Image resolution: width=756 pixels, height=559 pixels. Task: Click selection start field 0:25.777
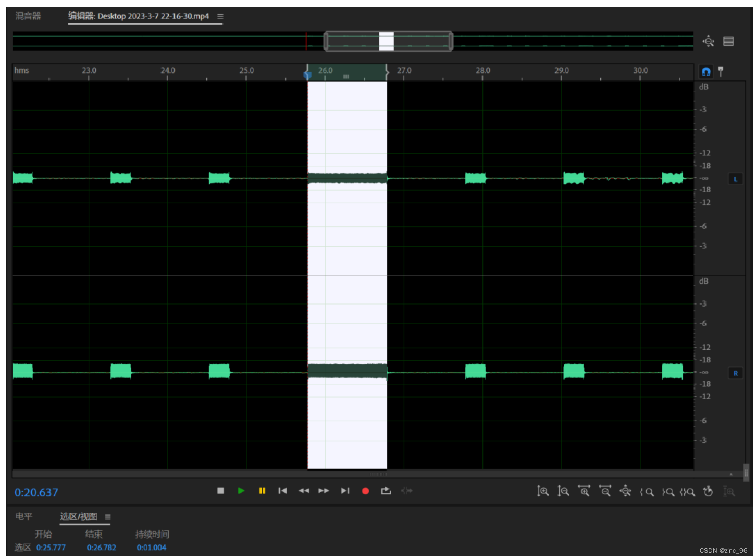[x=51, y=548]
